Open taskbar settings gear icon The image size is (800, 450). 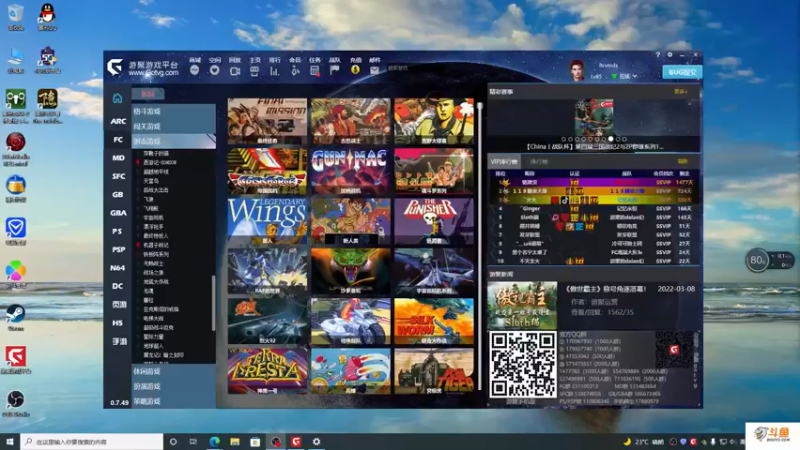click(316, 441)
